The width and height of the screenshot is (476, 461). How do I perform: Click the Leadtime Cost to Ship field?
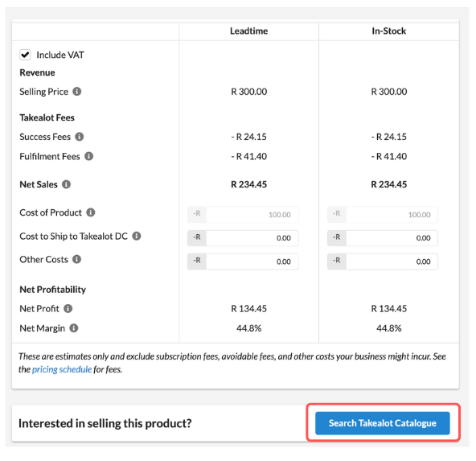[x=243, y=238]
